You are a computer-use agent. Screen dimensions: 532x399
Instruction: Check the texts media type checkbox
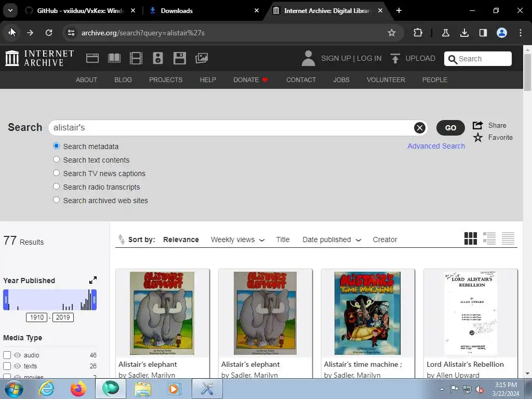(x=7, y=366)
